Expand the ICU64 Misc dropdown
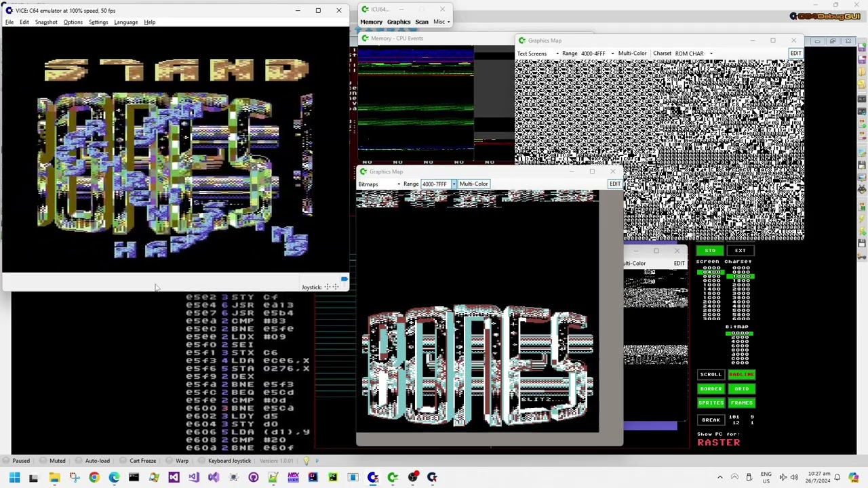The width and height of the screenshot is (868, 488). [441, 22]
